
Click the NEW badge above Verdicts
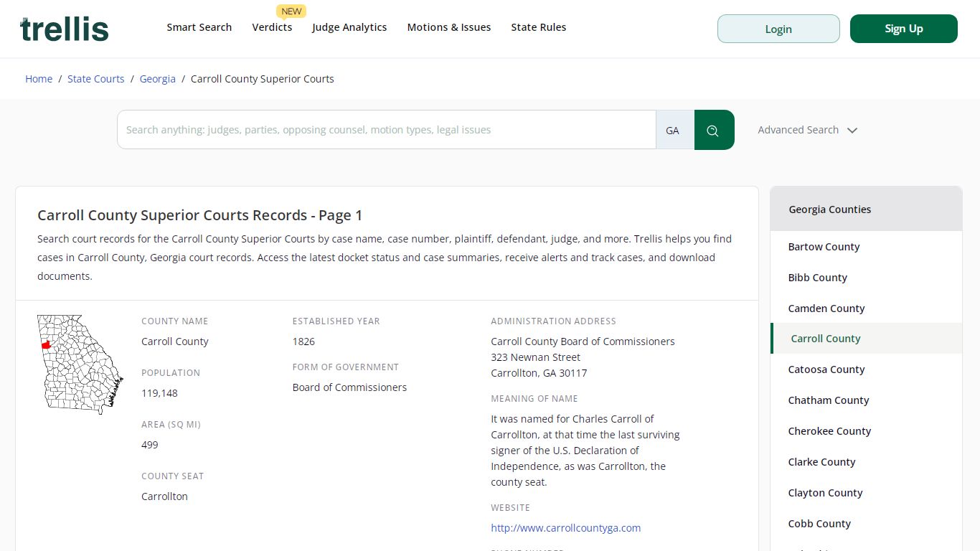click(291, 11)
